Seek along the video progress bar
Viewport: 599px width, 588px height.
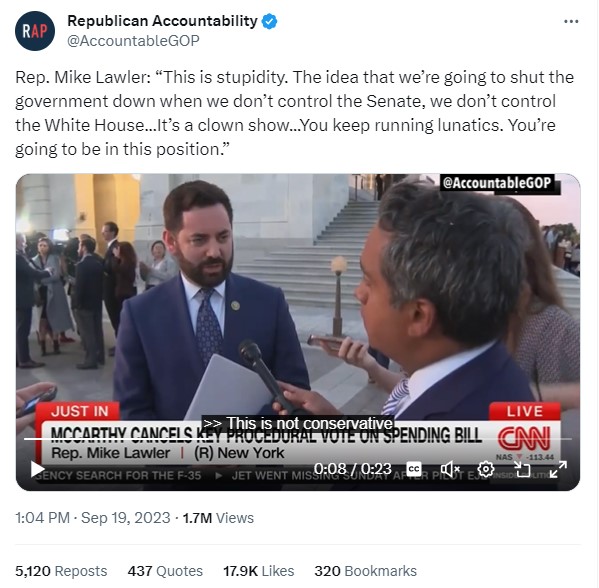click(298, 439)
